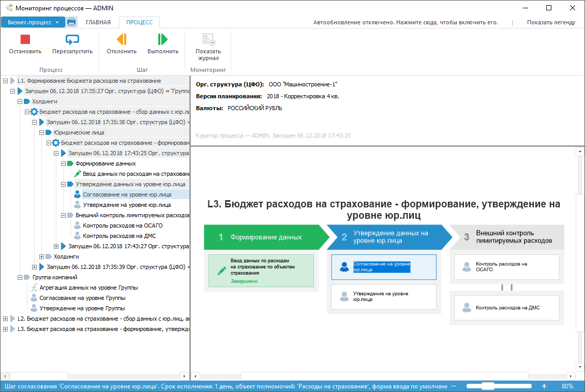The image size is (585, 392).
Task: Select Утверждение на уровне юр.лица diagram card
Action: click(x=383, y=296)
